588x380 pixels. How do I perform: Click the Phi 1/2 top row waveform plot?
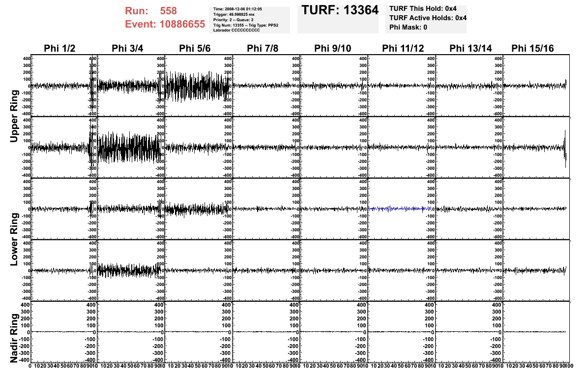click(64, 86)
